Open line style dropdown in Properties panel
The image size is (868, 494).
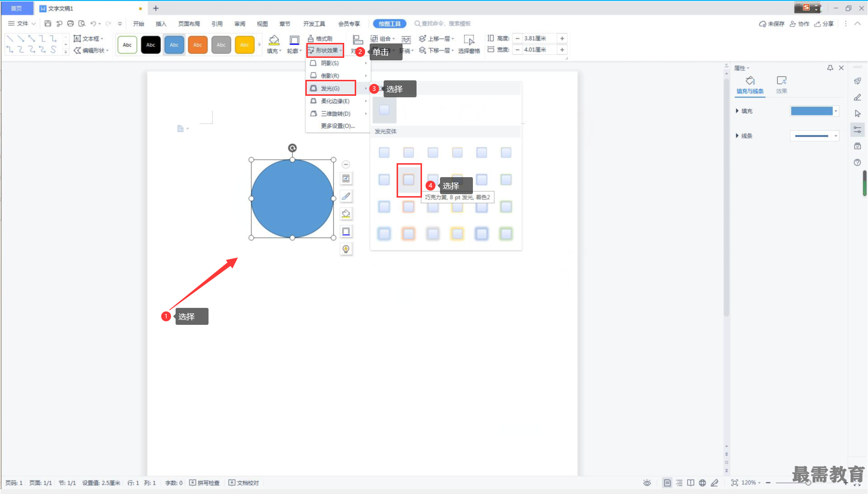tap(836, 136)
